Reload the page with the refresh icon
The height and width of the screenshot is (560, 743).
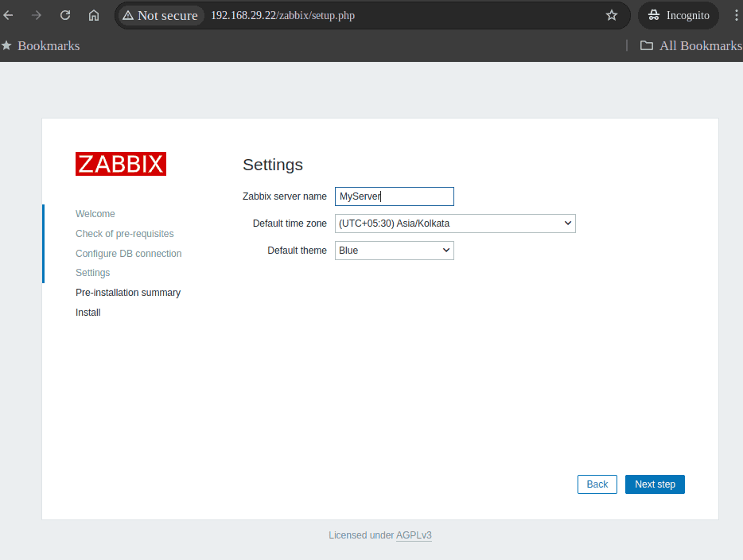[x=65, y=15]
